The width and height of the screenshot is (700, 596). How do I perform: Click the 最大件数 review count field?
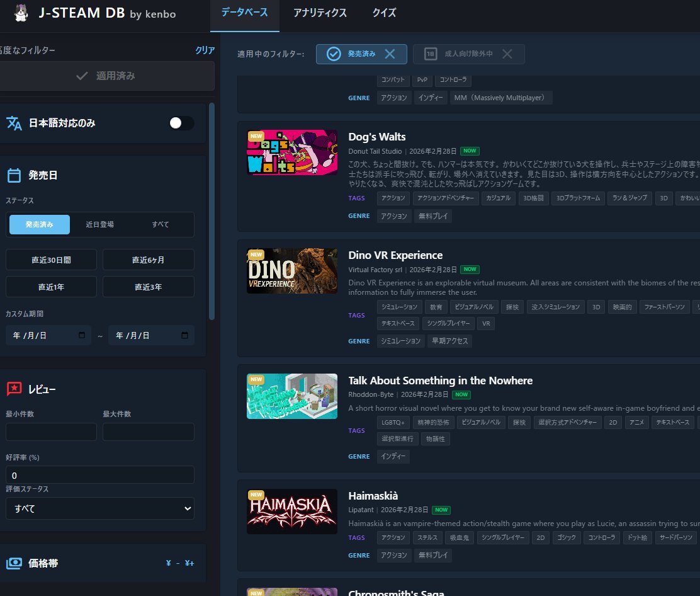[x=148, y=432]
